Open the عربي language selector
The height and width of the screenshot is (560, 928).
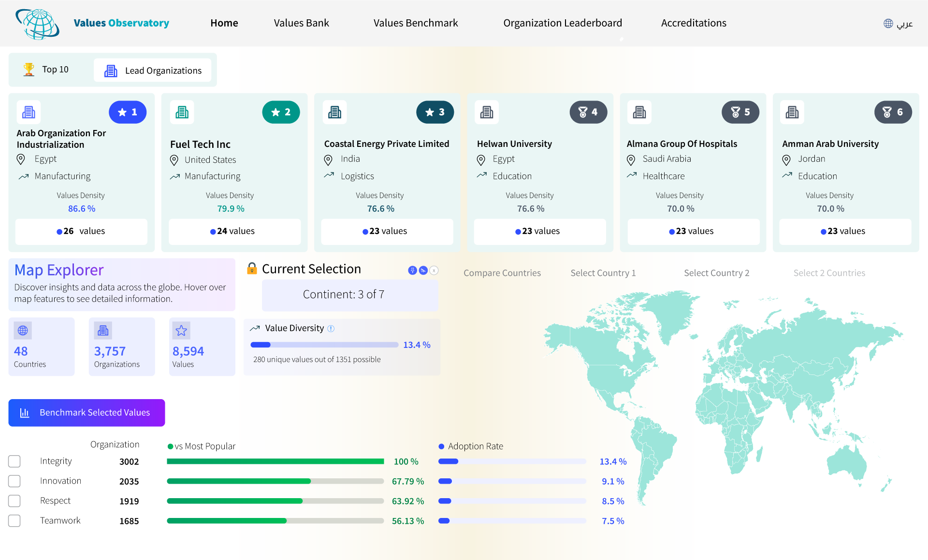(898, 23)
